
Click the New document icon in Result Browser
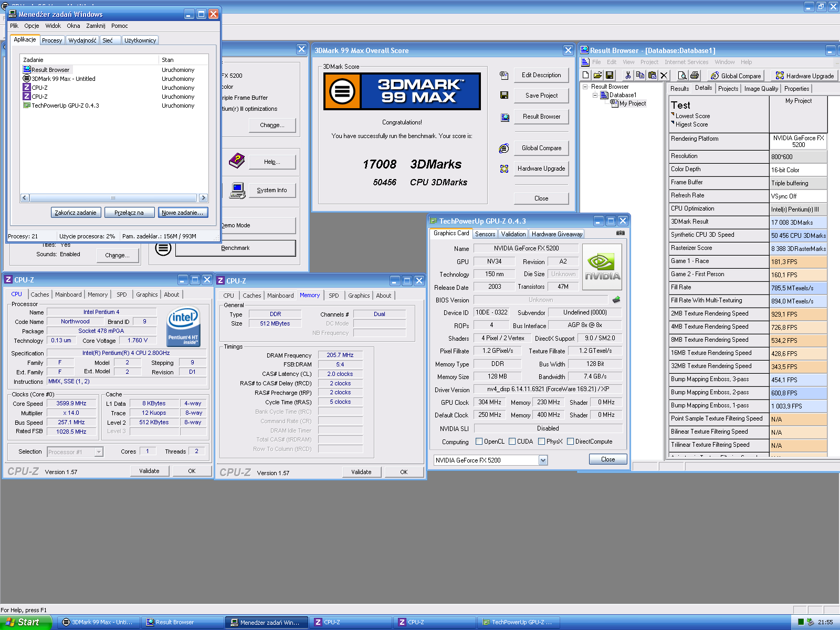(586, 75)
